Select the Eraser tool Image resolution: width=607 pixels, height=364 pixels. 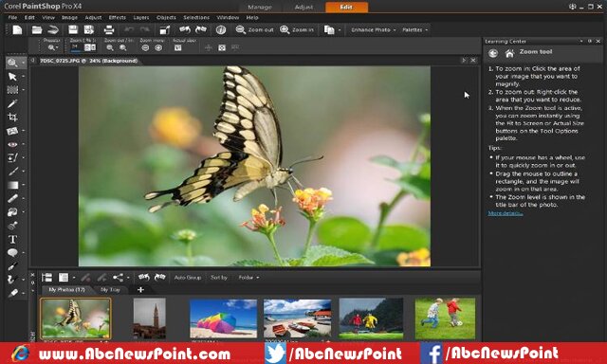(x=12, y=198)
